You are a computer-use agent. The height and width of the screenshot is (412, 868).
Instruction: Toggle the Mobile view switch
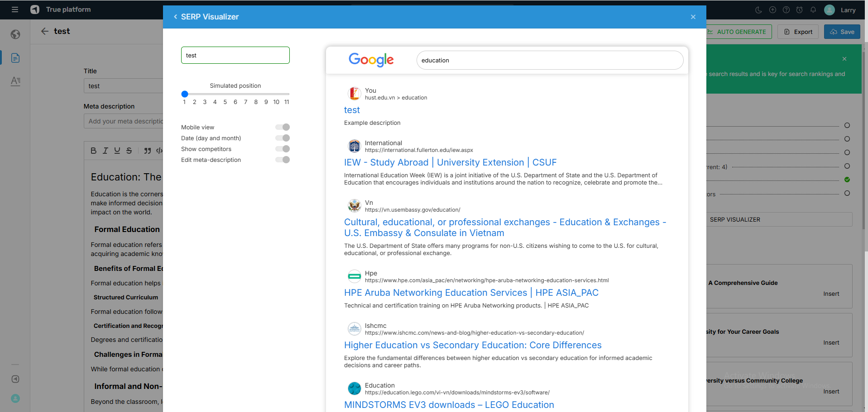coord(283,127)
